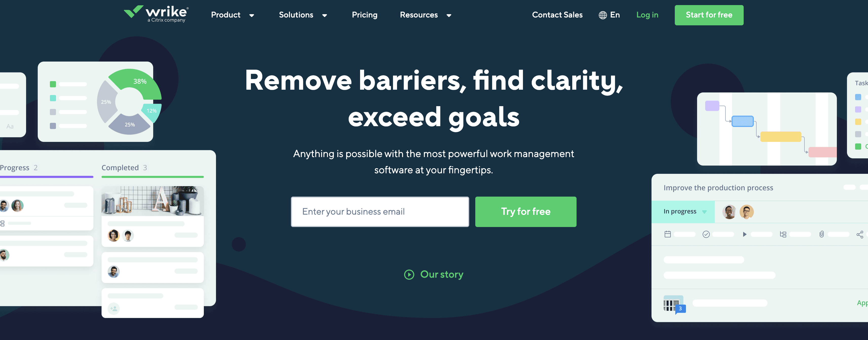Click the Our story playback link
Image resolution: width=868 pixels, height=340 pixels.
click(x=433, y=274)
